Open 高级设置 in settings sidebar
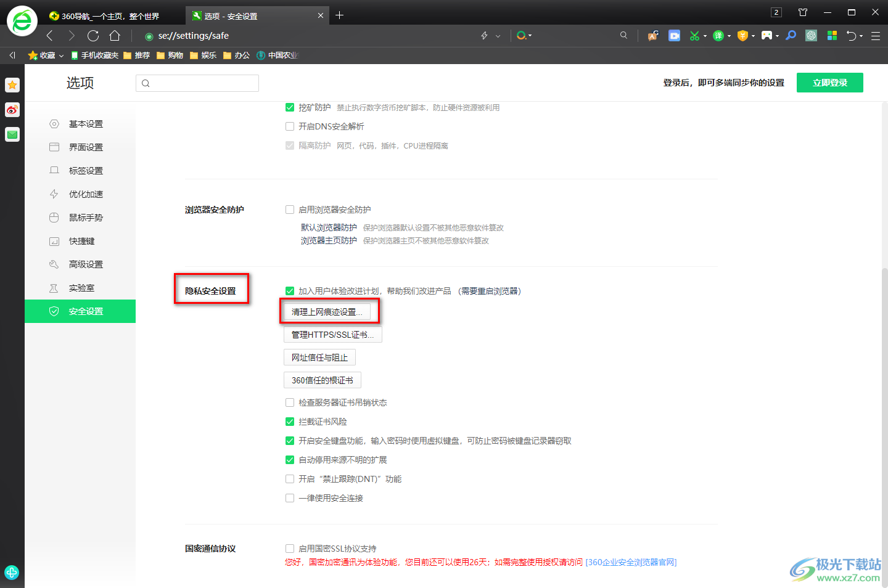Viewport: 888px width, 588px height. (80, 264)
